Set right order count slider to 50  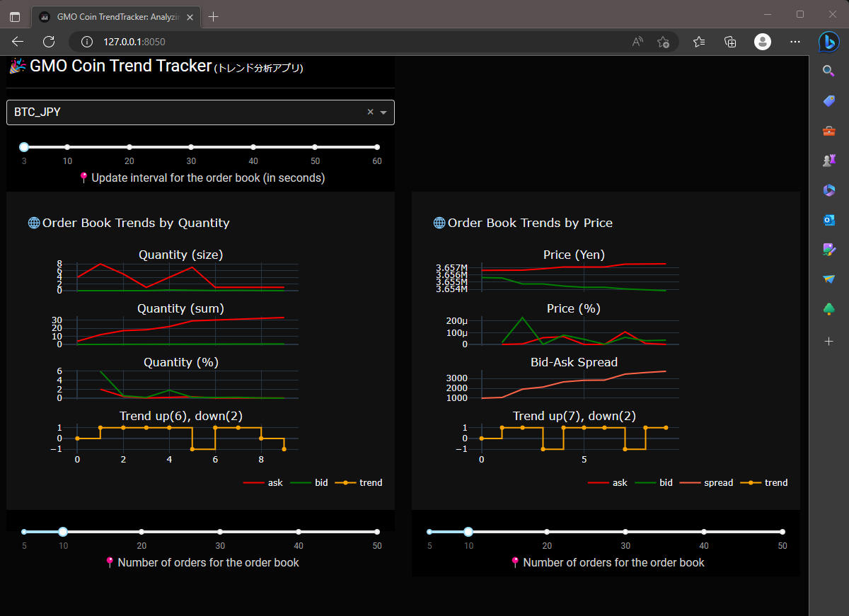(x=782, y=532)
